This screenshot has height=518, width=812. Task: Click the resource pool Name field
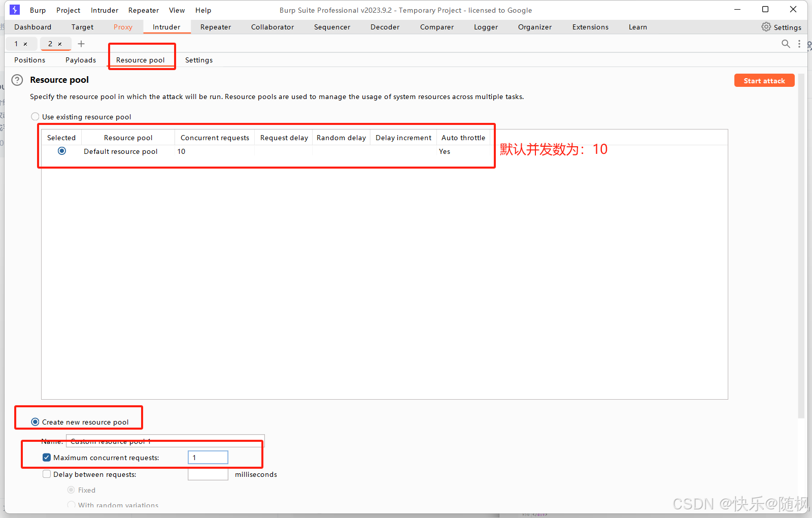click(165, 441)
